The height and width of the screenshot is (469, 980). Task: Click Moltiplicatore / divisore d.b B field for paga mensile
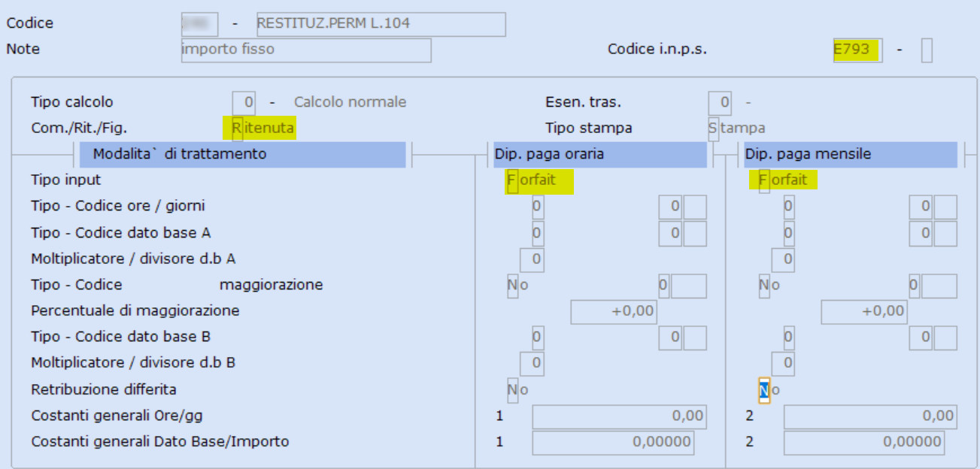coord(783,363)
